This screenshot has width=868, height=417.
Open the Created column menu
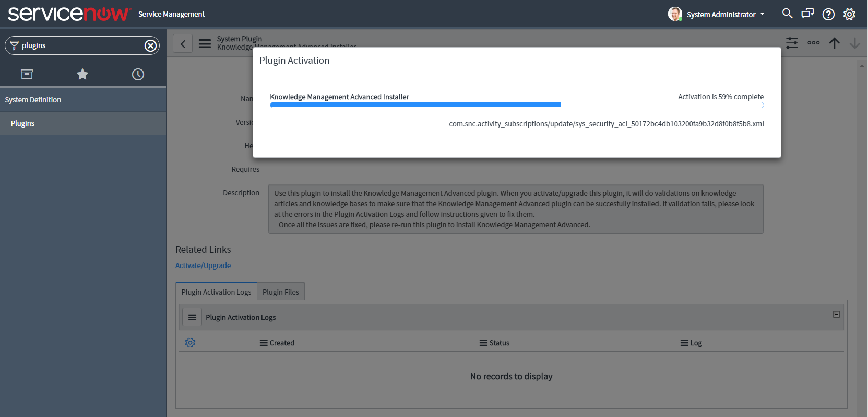pyautogui.click(x=264, y=343)
